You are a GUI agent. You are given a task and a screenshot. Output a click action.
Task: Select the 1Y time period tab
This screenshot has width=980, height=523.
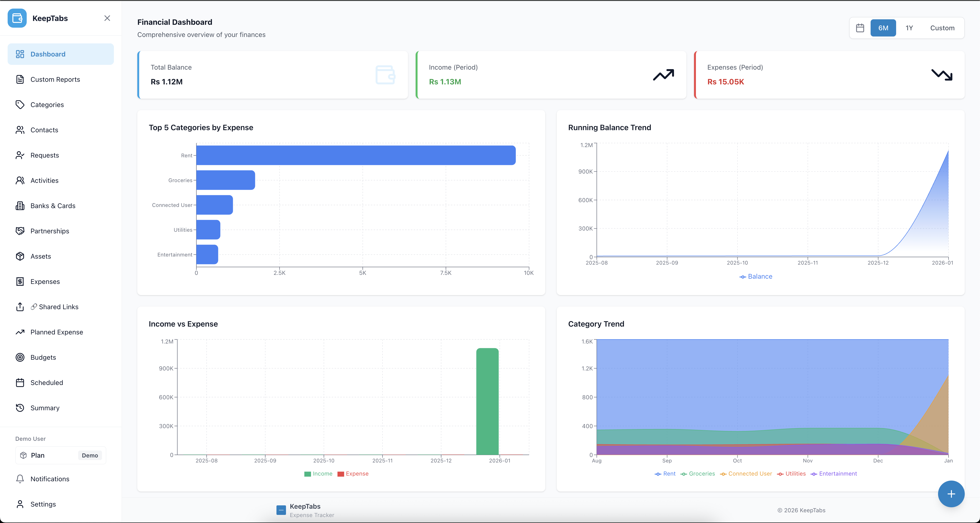(x=909, y=28)
